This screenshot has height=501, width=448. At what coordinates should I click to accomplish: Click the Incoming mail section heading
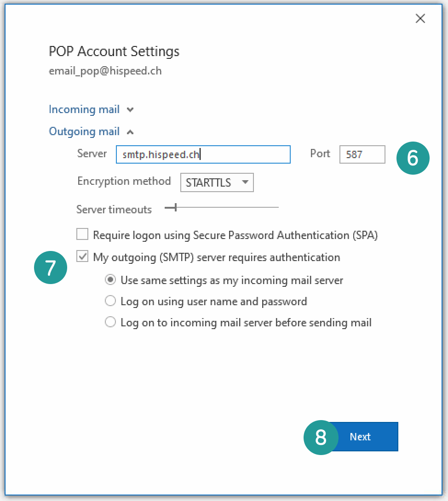84,109
